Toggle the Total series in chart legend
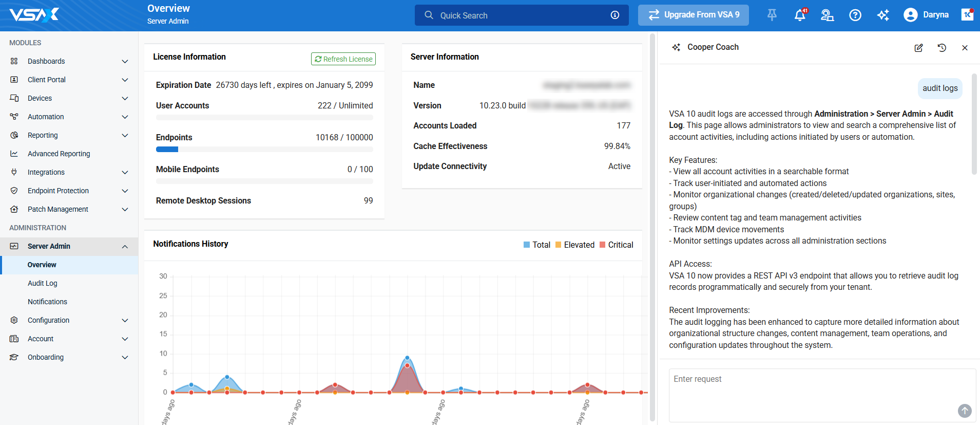The width and height of the screenshot is (980, 425). 536,245
